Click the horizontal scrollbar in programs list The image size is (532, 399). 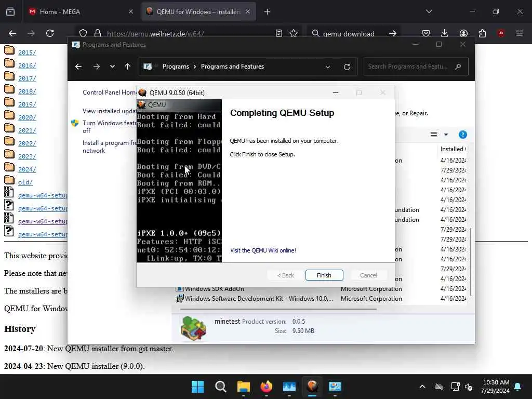click(x=278, y=309)
